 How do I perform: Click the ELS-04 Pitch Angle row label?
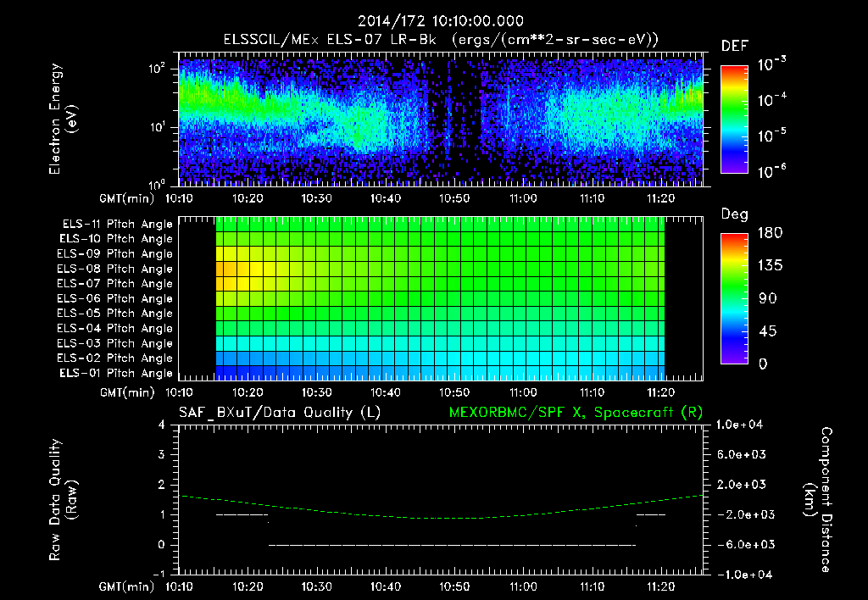coord(114,329)
